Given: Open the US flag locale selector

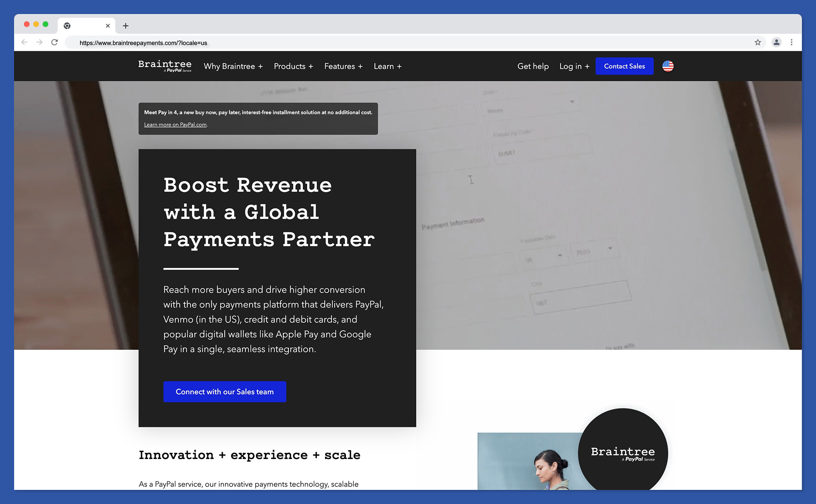Looking at the screenshot, I should [668, 66].
